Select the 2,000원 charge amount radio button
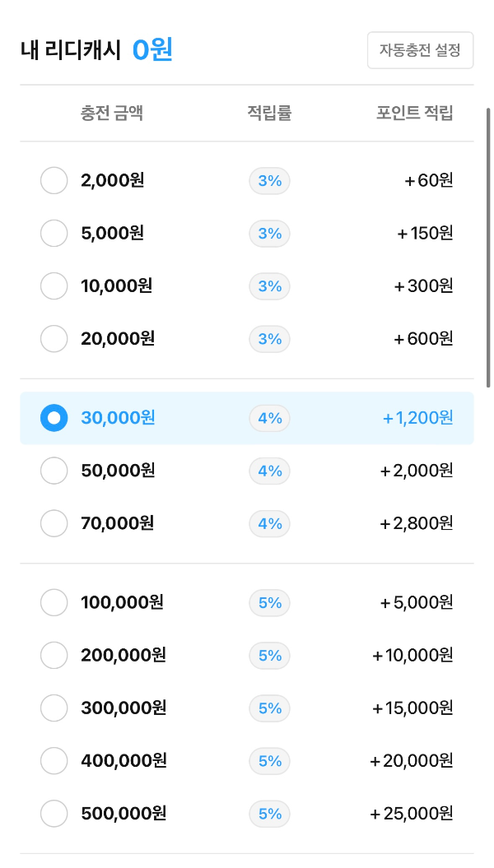The image size is (494, 868). [x=54, y=180]
